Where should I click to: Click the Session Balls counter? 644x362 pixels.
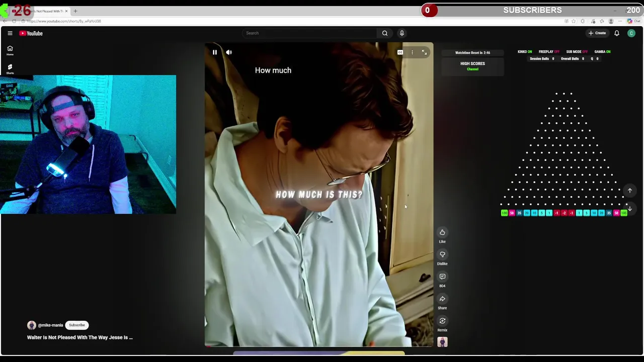(542, 59)
